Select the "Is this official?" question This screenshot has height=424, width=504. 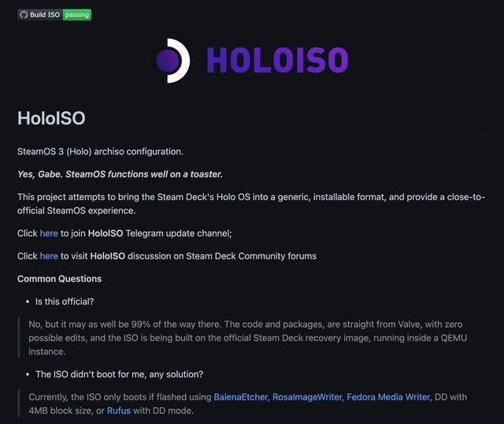tap(73, 301)
